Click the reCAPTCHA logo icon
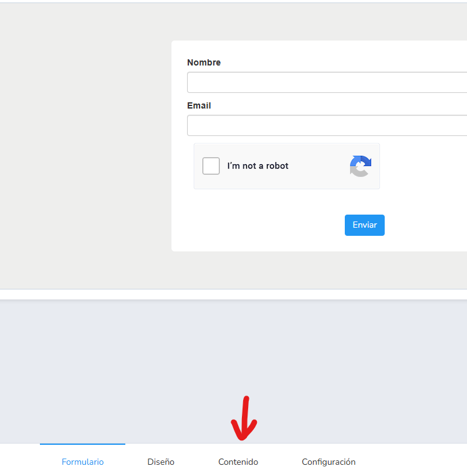 point(360,166)
